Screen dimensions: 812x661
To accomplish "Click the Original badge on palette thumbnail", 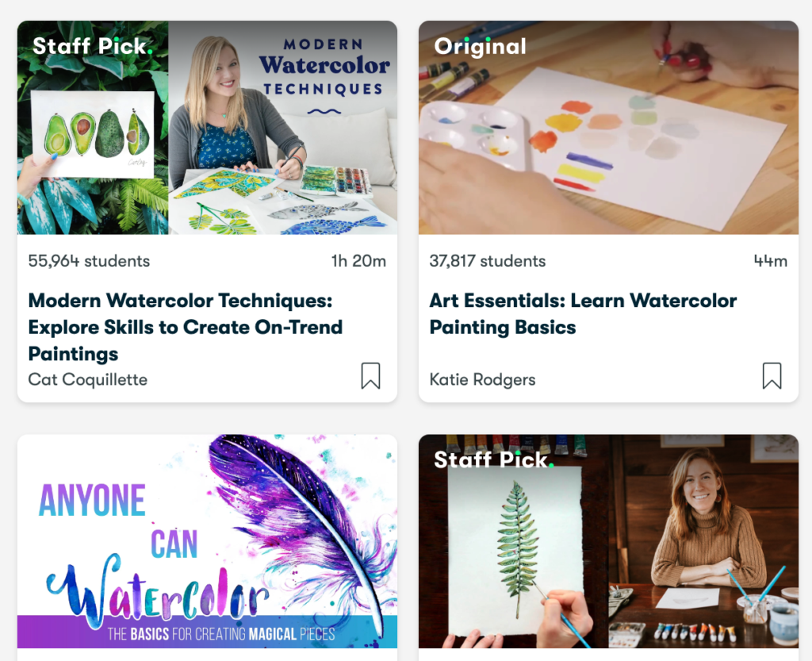I will pos(480,47).
